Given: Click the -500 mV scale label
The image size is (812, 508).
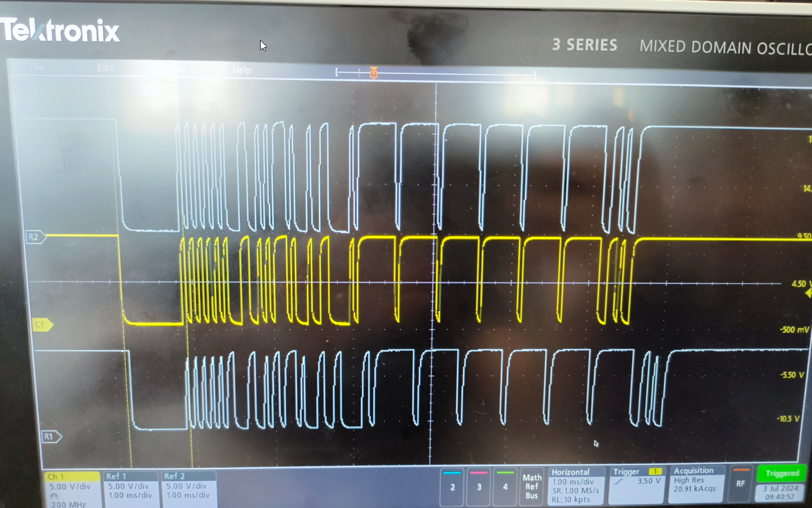Looking at the screenshot, I should [x=795, y=330].
